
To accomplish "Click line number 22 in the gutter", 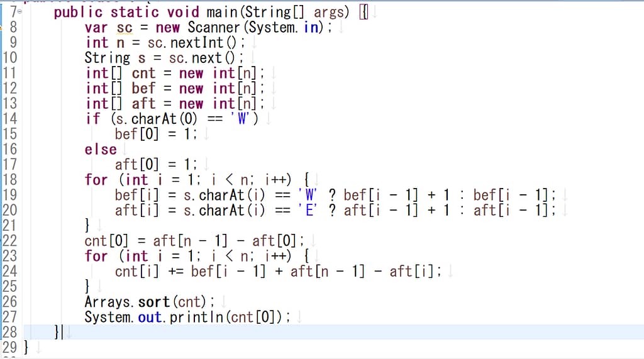I will (9, 241).
